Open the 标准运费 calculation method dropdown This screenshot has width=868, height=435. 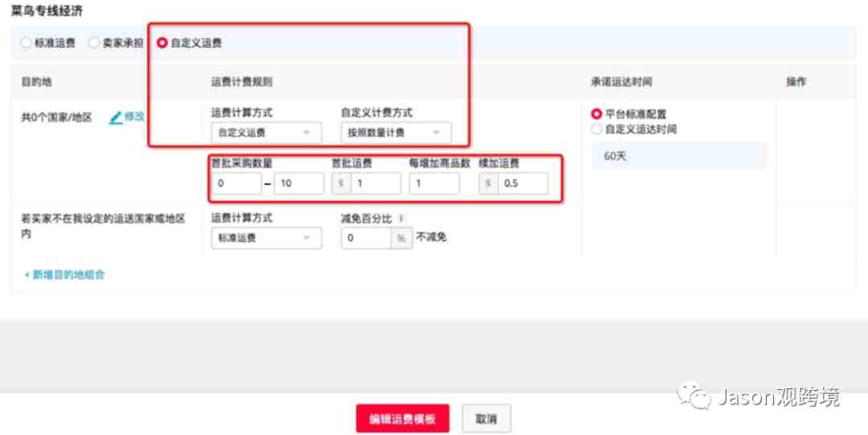coord(266,238)
